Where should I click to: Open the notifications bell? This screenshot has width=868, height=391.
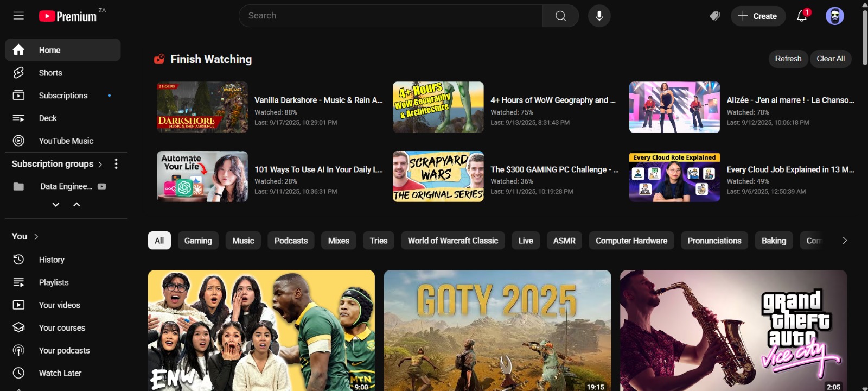[x=802, y=16]
